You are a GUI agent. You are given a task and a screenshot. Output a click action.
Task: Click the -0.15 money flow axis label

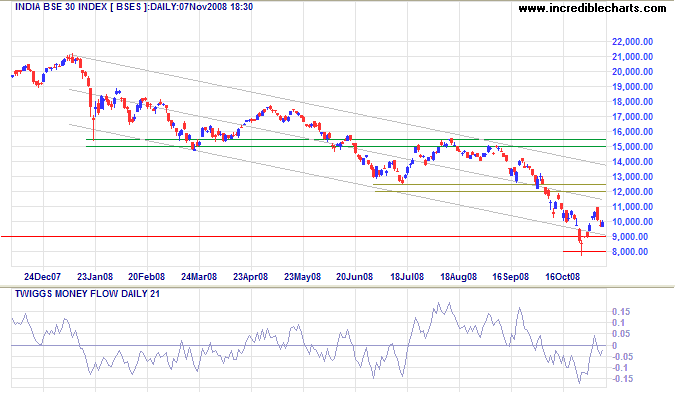622,379
